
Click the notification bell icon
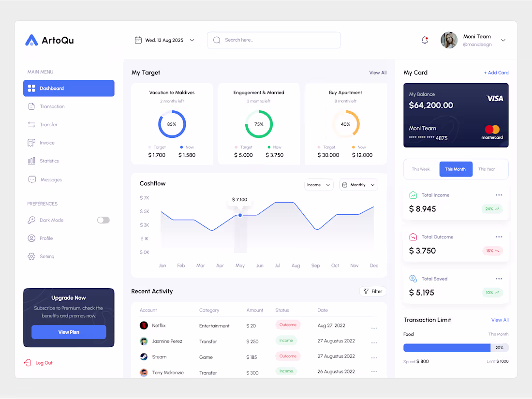point(424,40)
